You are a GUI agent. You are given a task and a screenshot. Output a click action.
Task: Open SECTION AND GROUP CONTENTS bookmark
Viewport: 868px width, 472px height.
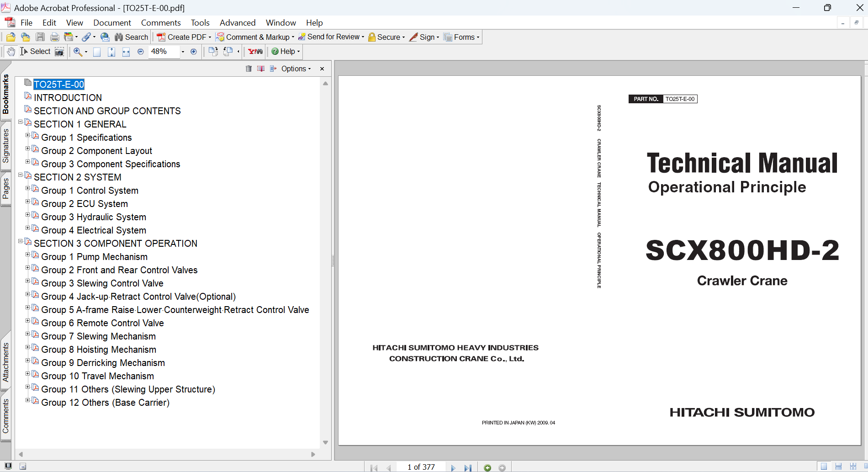click(107, 111)
